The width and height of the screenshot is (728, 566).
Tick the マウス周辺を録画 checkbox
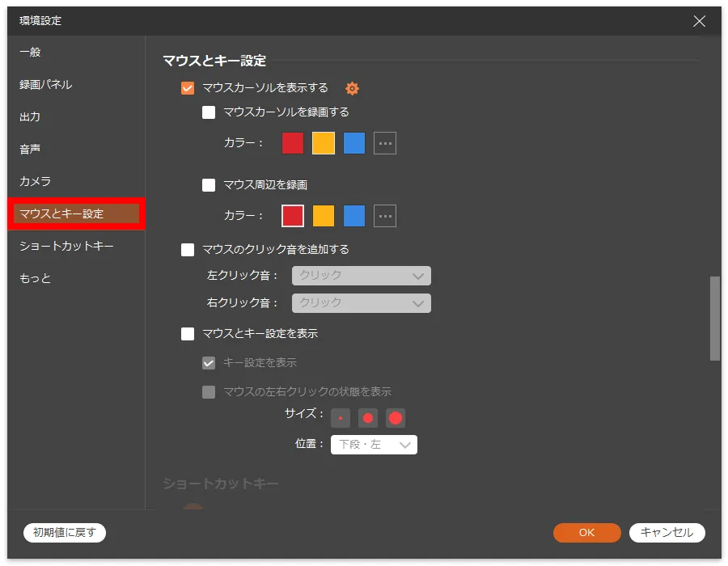coord(209,185)
